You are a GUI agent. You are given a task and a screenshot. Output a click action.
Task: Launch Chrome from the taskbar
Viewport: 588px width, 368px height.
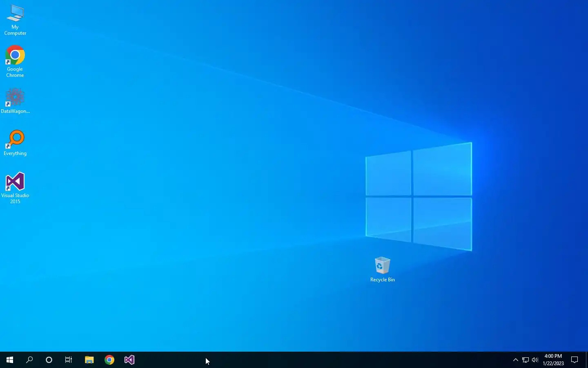tap(109, 360)
